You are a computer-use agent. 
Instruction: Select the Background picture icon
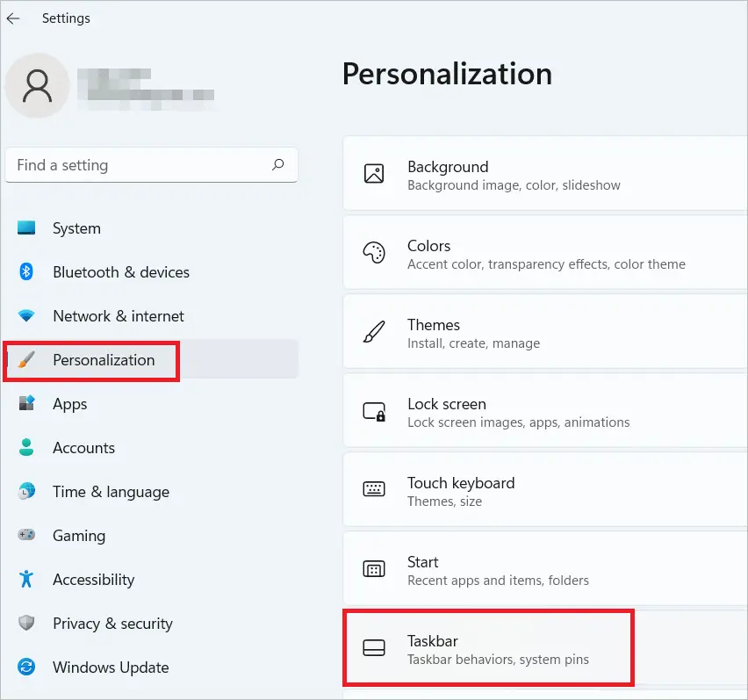(x=374, y=174)
